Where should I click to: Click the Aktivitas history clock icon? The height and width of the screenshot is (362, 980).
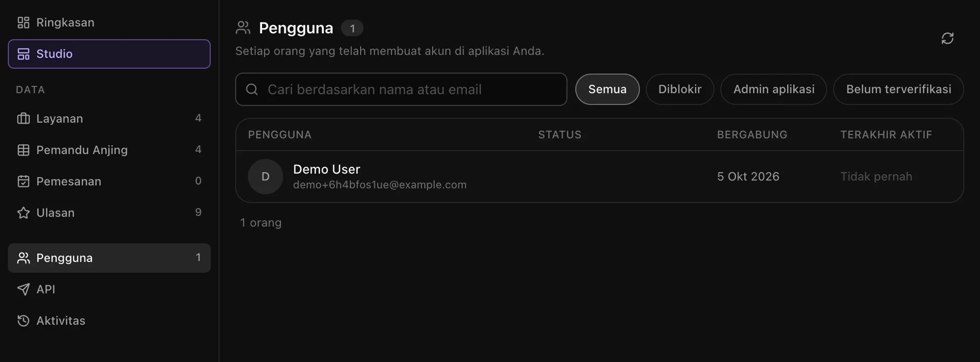[24, 321]
